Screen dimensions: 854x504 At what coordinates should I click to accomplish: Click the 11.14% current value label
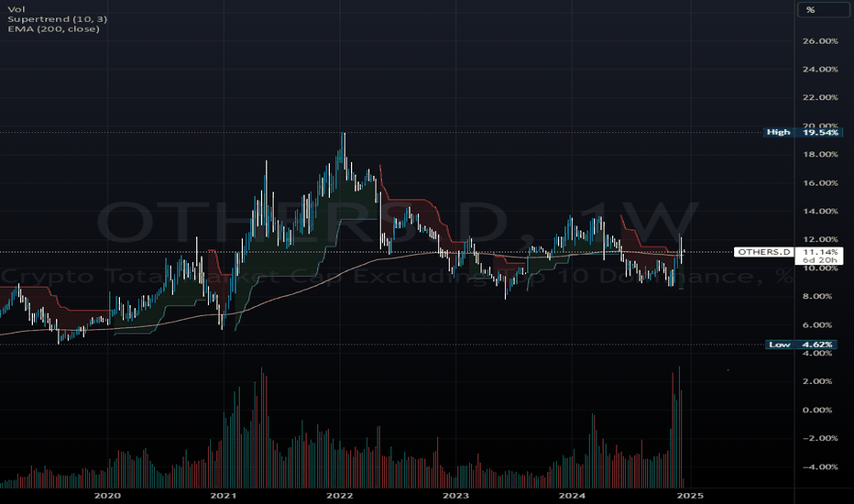pyautogui.click(x=820, y=252)
